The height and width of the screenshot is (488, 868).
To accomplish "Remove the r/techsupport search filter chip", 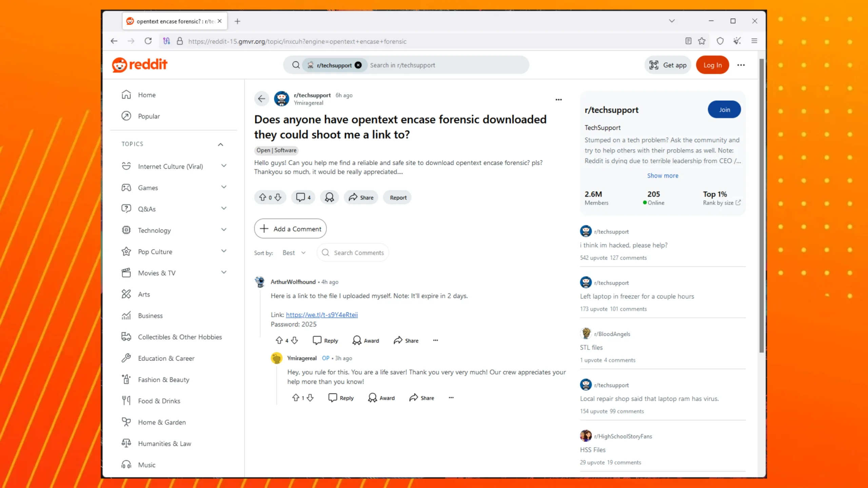I will pyautogui.click(x=358, y=65).
